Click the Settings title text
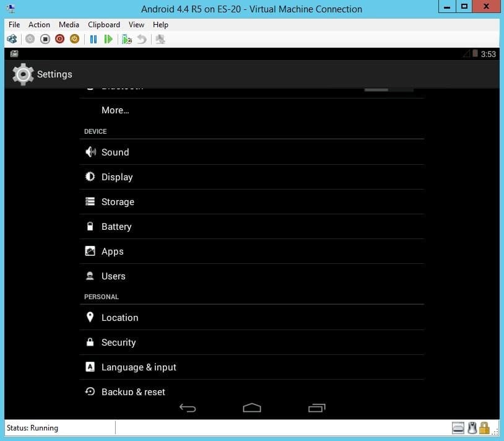The image size is (504, 441). 54,74
